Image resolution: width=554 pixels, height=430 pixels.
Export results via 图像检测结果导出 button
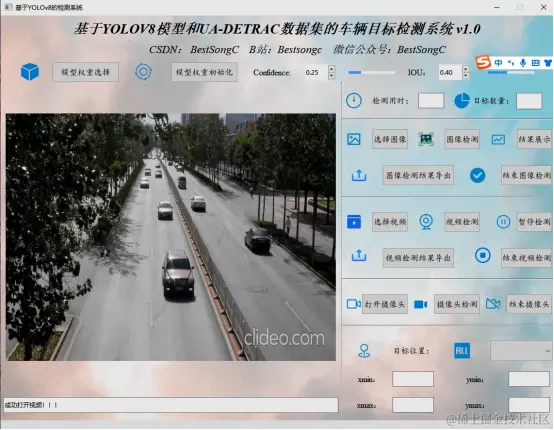click(x=418, y=175)
